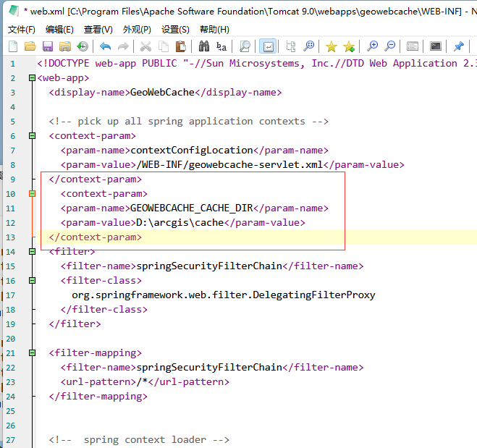This screenshot has width=477, height=448.
Task: Save the file with the purple floppy icon
Action: click(48, 46)
